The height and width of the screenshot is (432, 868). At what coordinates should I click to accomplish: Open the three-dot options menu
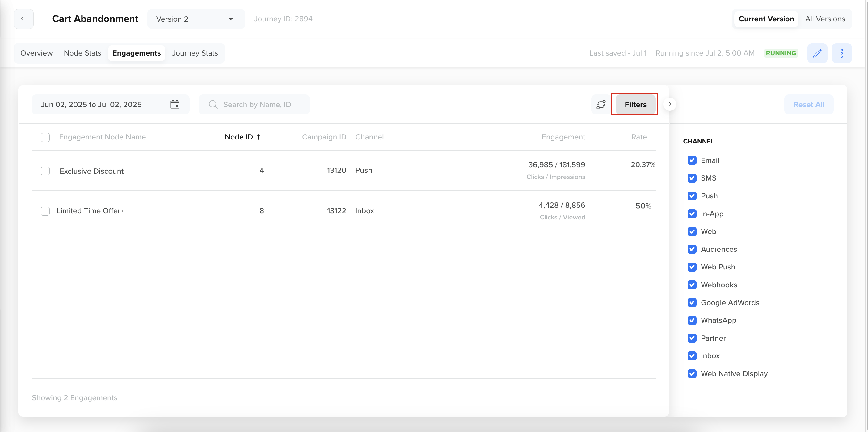click(842, 53)
